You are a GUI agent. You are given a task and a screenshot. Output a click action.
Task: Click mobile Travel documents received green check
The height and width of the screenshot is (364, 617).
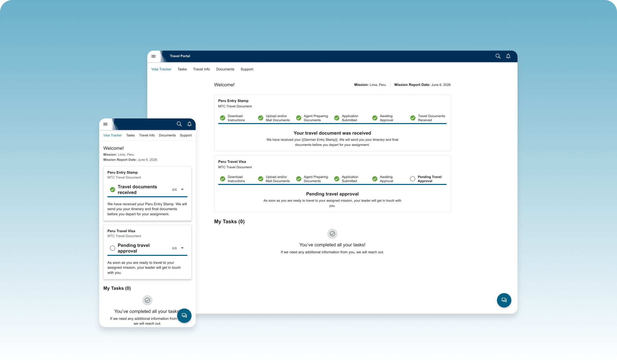tap(113, 190)
